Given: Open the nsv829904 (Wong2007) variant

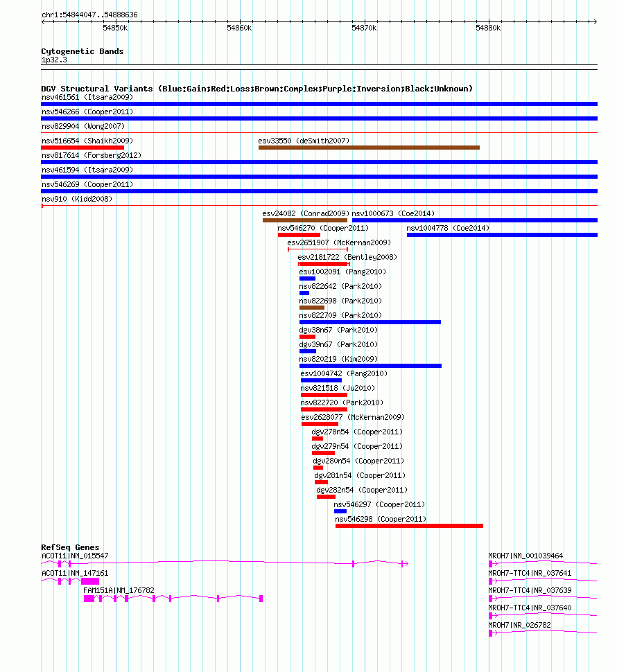Looking at the screenshot, I should click(x=83, y=126).
